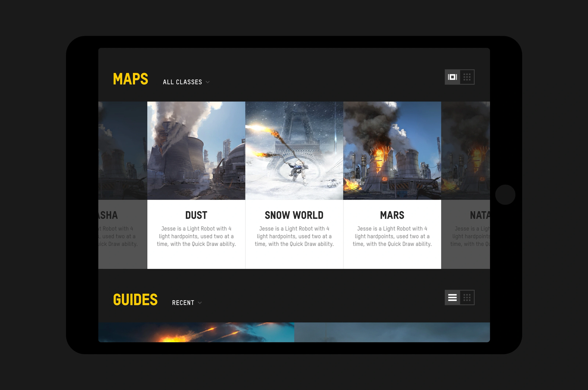The width and height of the screenshot is (588, 390).
Task: Open the Dust map image
Action: [x=196, y=150]
